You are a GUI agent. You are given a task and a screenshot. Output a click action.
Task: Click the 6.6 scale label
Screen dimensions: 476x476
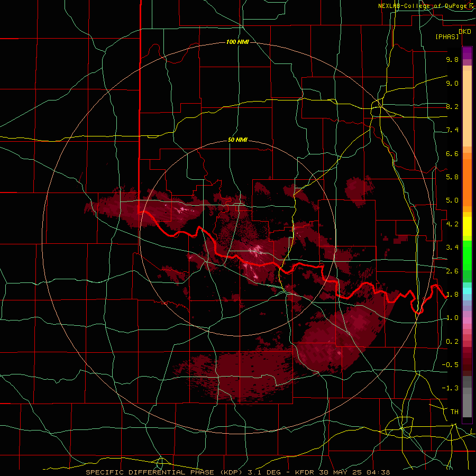pos(452,153)
